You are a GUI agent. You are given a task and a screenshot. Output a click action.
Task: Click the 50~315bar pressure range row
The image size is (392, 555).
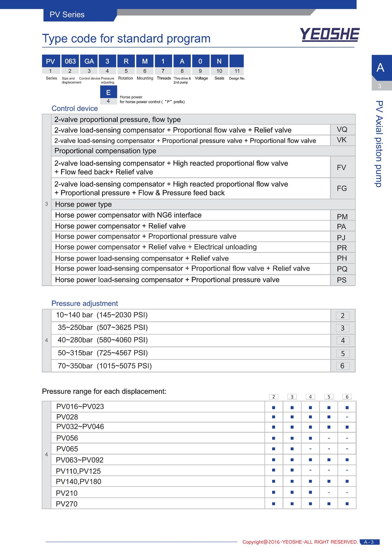[x=191, y=353]
